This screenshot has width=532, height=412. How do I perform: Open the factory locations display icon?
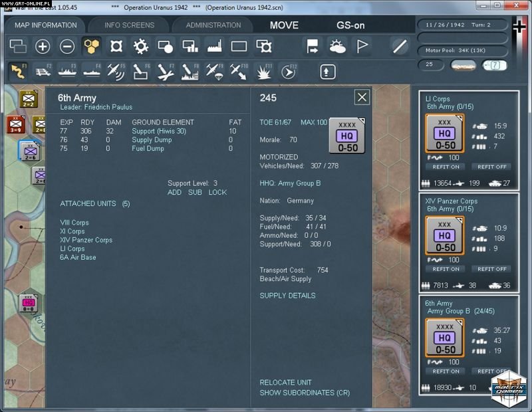(213, 47)
